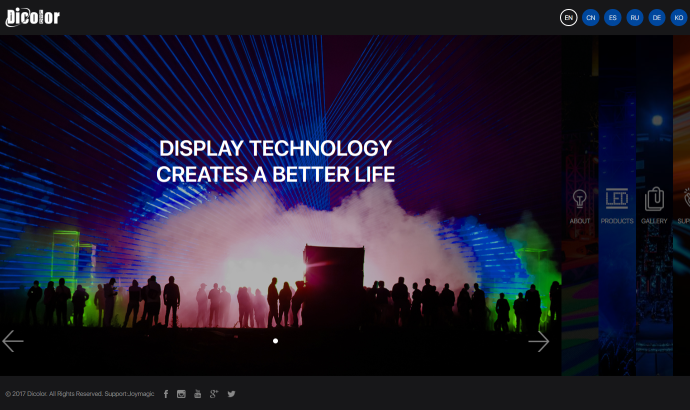Screen dimensions: 690x410
Task: Open Dicolor's YouTube icon
Action: click(x=198, y=394)
